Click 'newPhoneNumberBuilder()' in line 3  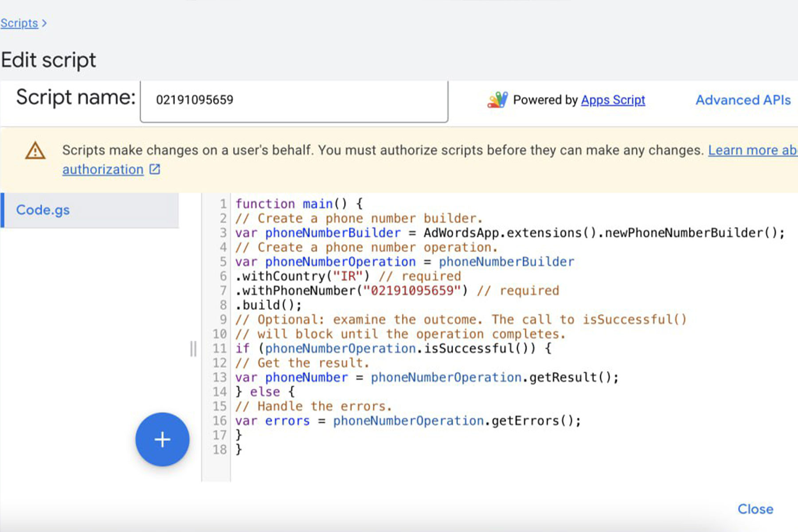(x=691, y=233)
